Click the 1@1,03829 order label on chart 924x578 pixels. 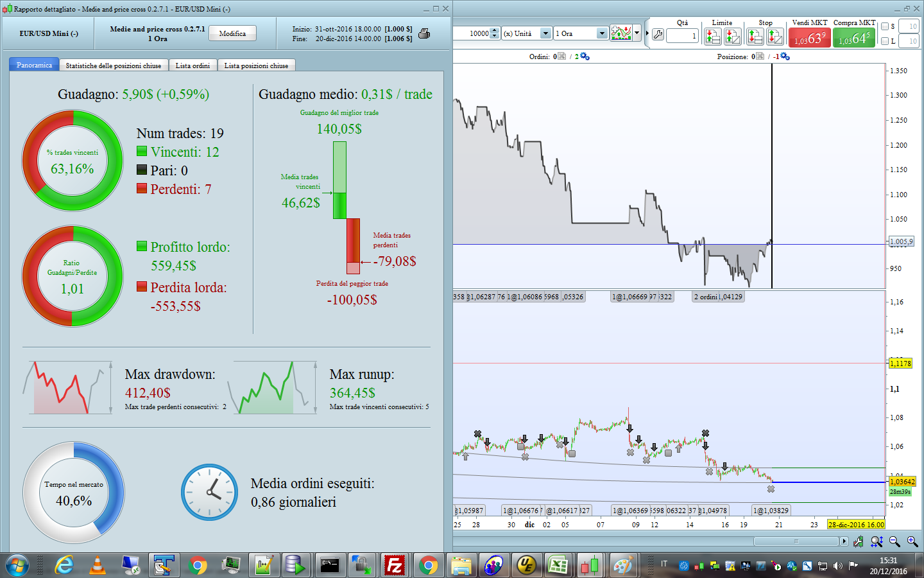771,511
